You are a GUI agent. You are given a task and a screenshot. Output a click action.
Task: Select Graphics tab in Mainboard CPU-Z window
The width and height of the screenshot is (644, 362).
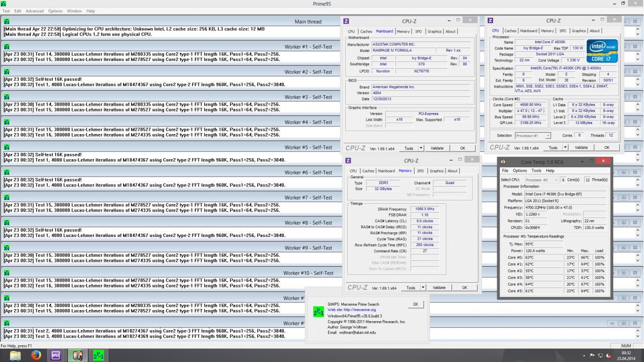(434, 32)
